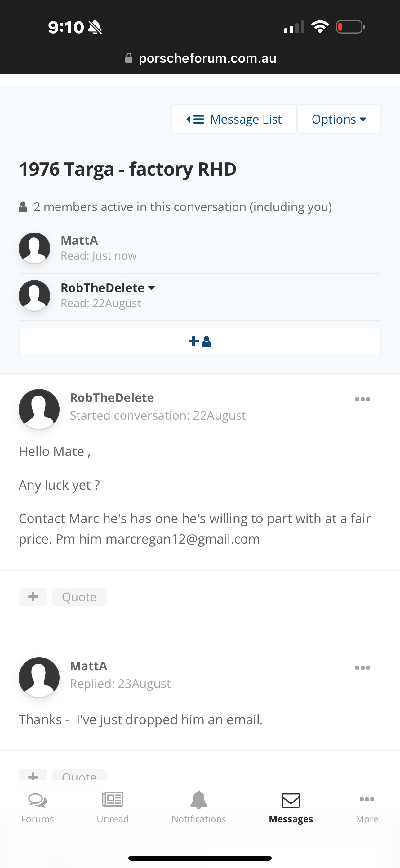The width and height of the screenshot is (400, 868).
Task: Tap MattA's avatar in member list
Action: pos(34,248)
